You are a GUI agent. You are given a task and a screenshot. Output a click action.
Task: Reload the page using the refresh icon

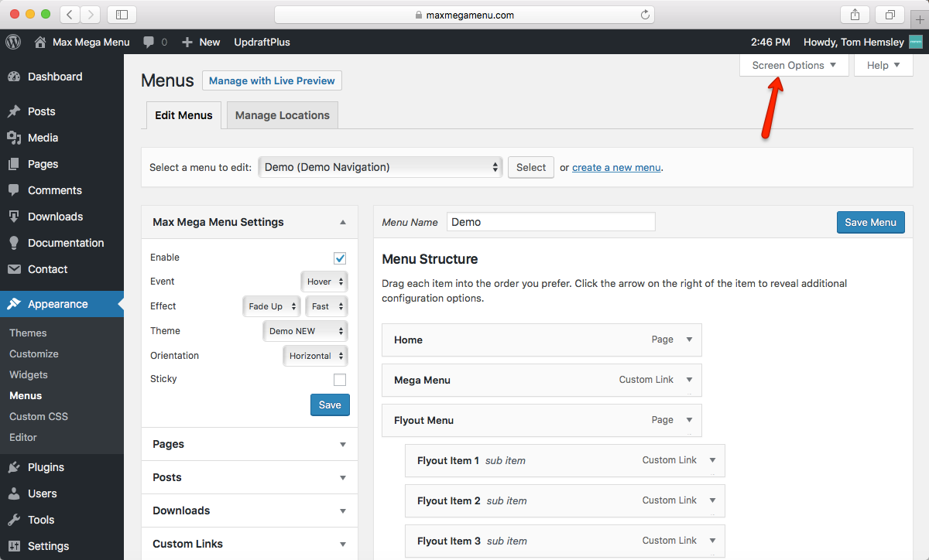(644, 15)
